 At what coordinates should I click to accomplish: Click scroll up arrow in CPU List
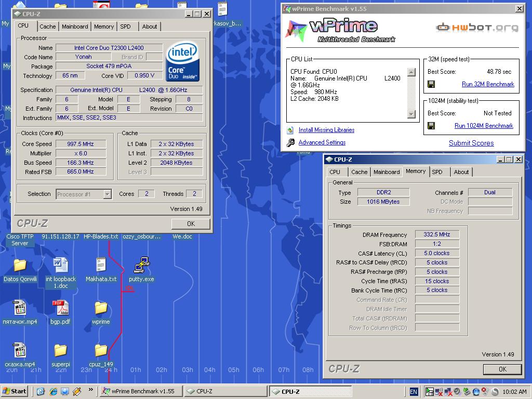click(x=411, y=72)
